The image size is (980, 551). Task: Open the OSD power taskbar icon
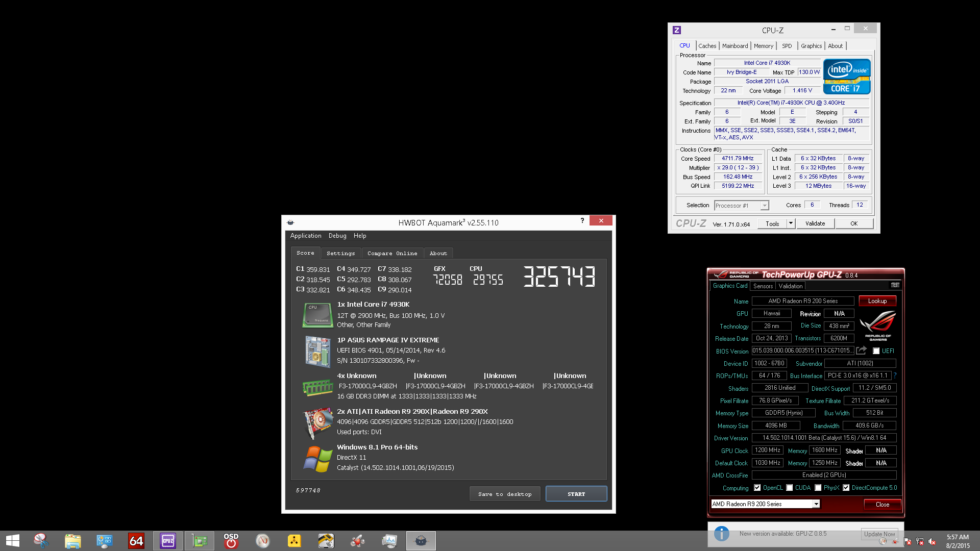231,541
